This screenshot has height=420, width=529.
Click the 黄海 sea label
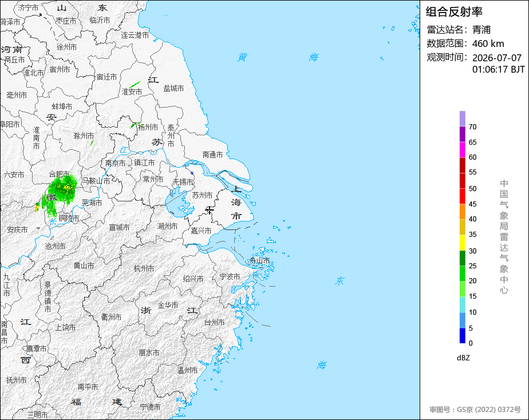tap(278, 57)
